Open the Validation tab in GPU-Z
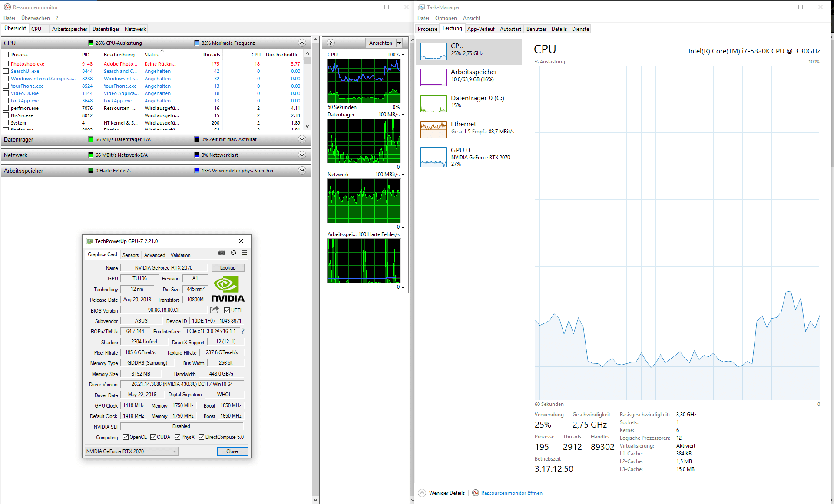The width and height of the screenshot is (834, 504). [180, 255]
